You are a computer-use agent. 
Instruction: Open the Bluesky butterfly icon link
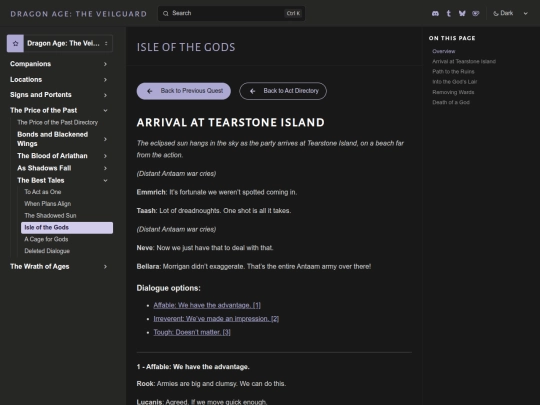462,13
